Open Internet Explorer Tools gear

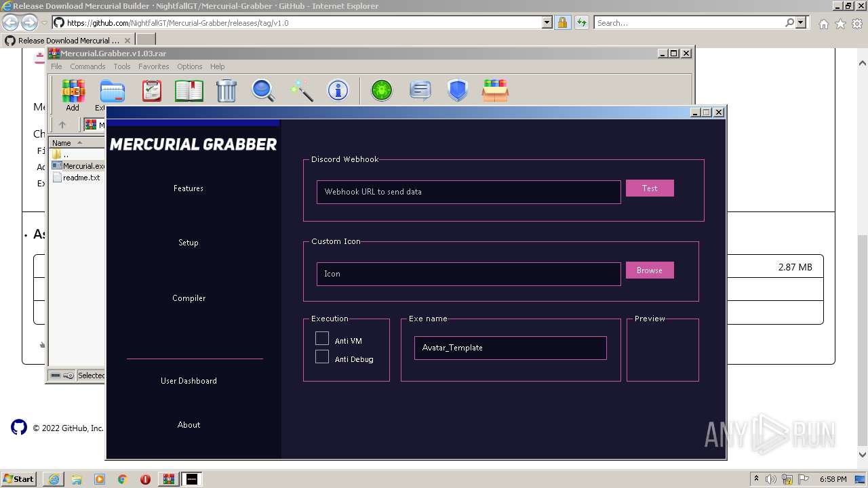pos(856,23)
